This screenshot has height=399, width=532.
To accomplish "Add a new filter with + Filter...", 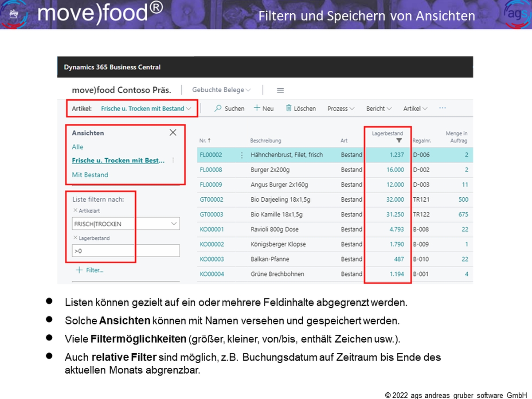I will [90, 270].
